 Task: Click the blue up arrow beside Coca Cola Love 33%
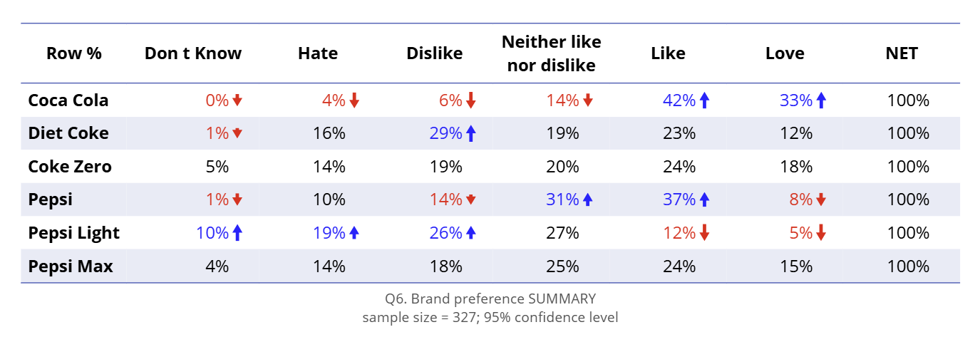click(821, 100)
